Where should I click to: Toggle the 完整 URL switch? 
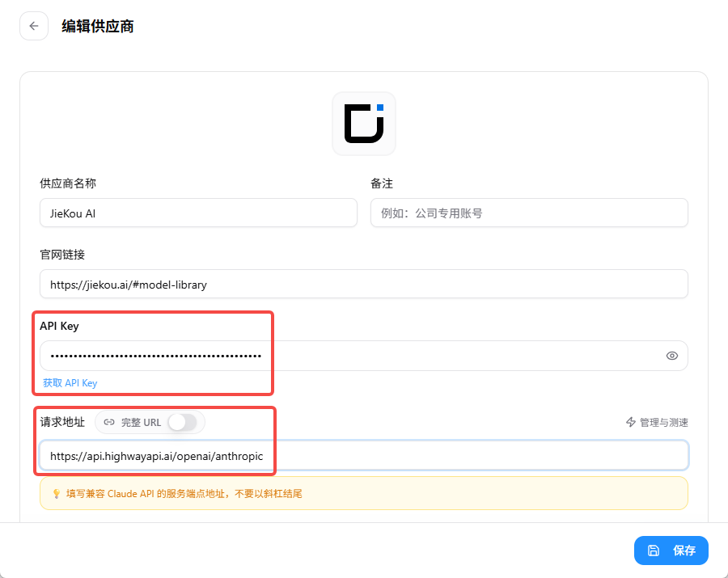(183, 422)
